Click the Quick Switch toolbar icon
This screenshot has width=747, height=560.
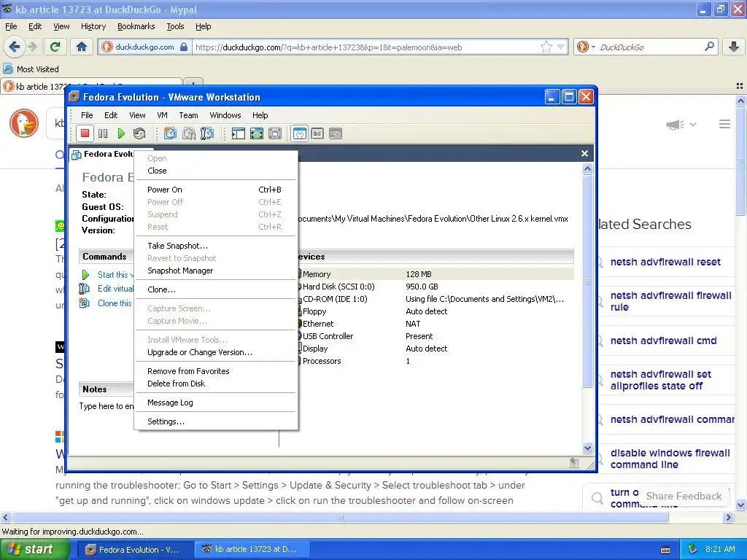(x=275, y=134)
